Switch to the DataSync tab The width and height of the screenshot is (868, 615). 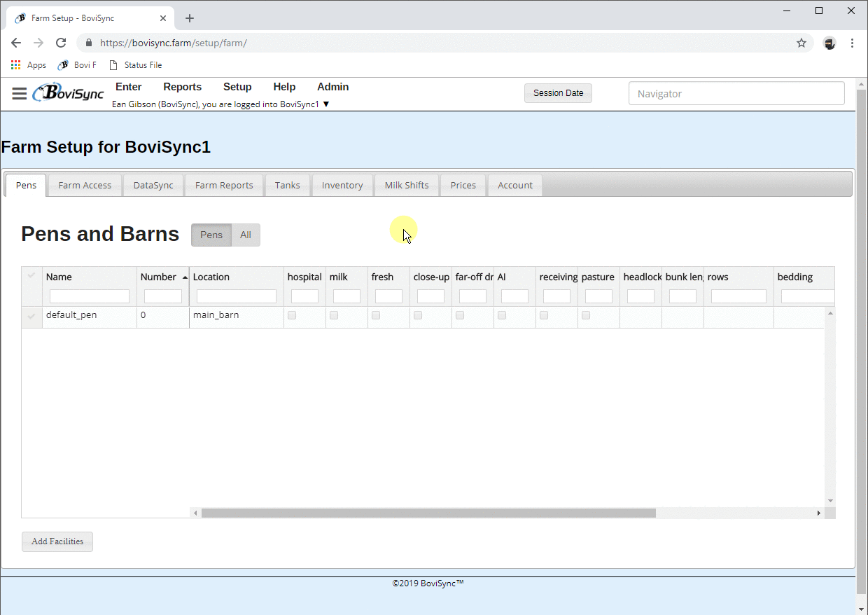(x=153, y=185)
